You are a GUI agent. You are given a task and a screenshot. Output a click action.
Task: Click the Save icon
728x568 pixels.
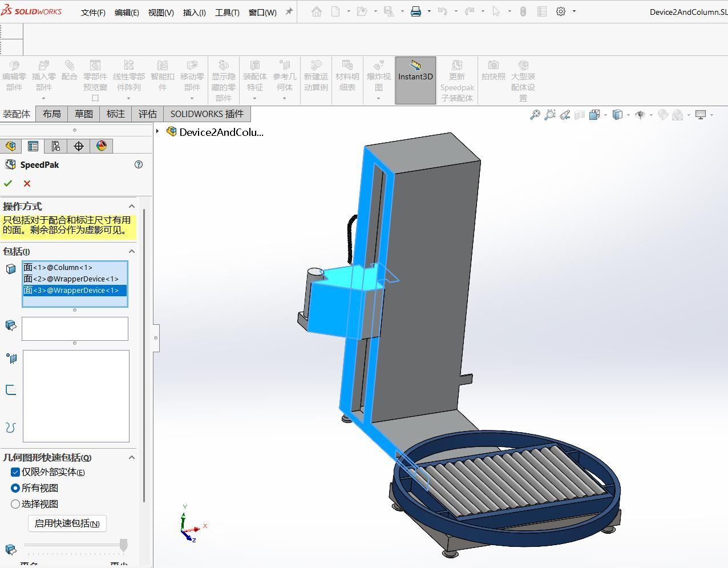[389, 11]
